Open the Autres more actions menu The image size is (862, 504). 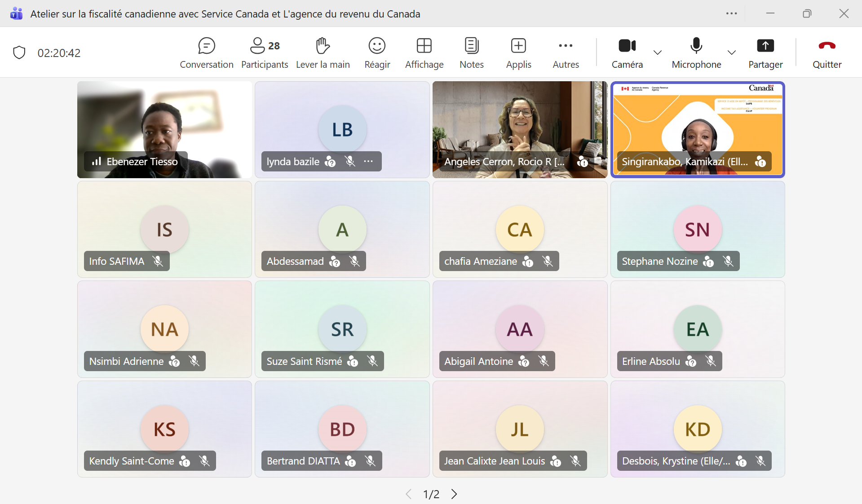pos(566,53)
